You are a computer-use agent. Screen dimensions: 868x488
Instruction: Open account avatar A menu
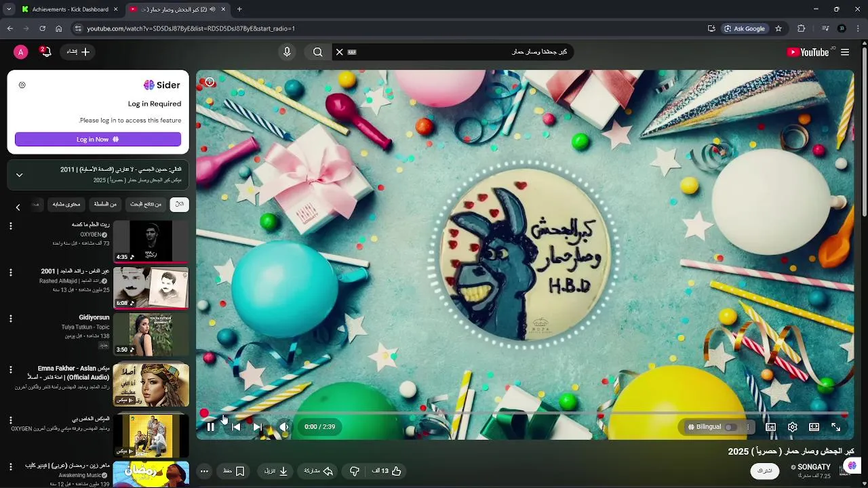tap(21, 52)
